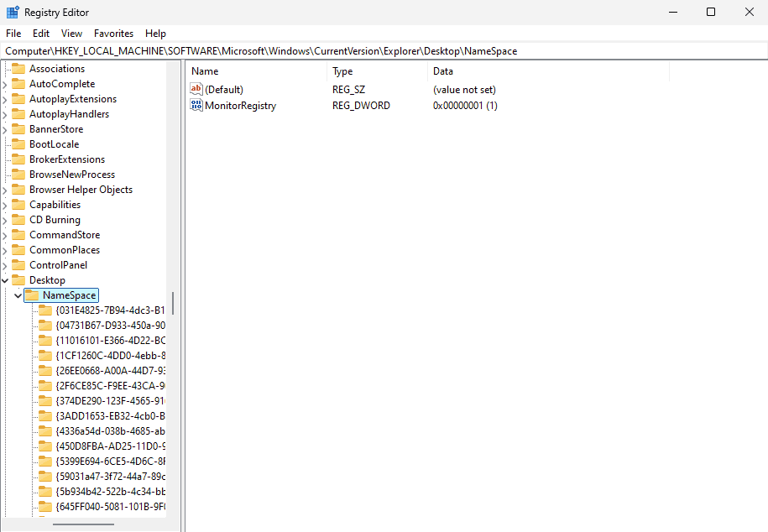Image resolution: width=768 pixels, height=532 pixels.
Task: Click the registry path address bar
Action: tap(384, 51)
